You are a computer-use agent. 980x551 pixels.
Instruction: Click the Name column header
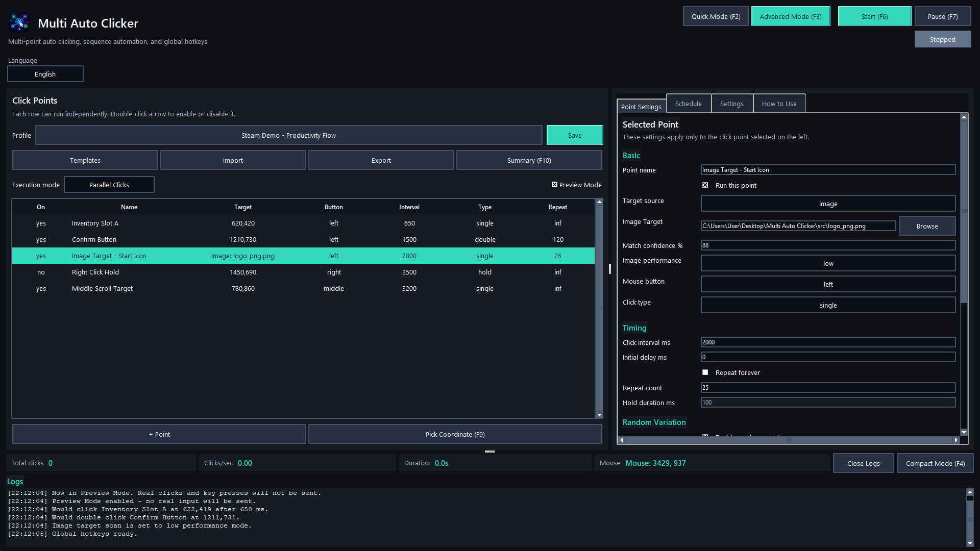[x=129, y=207]
